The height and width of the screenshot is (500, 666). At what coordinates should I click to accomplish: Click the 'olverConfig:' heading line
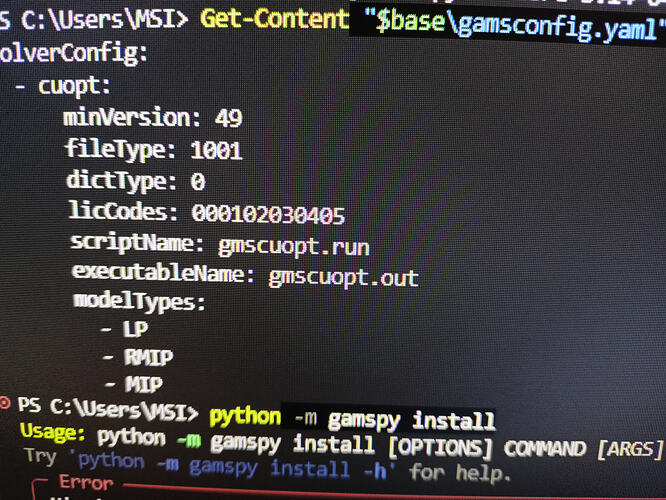74,54
